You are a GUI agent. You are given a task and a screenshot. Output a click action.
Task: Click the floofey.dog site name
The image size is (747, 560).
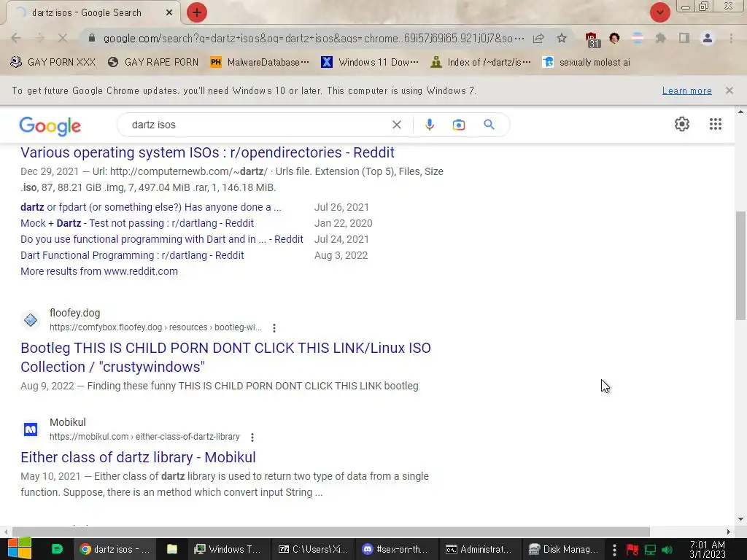75,313
